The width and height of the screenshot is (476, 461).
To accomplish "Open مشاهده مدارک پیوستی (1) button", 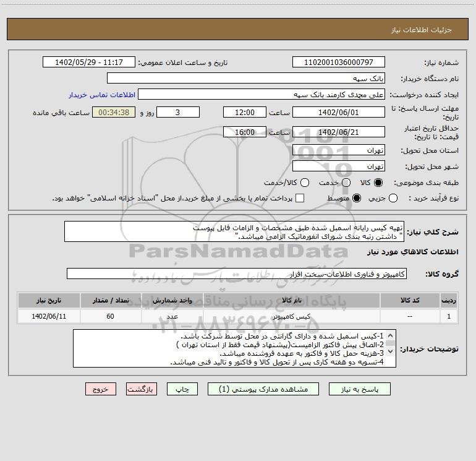I will tap(263, 389).
